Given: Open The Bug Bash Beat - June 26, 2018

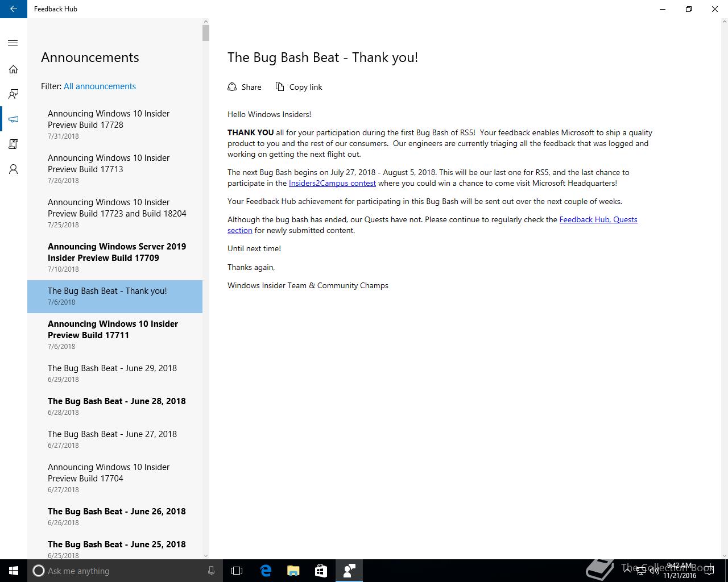Looking at the screenshot, I should (x=115, y=517).
